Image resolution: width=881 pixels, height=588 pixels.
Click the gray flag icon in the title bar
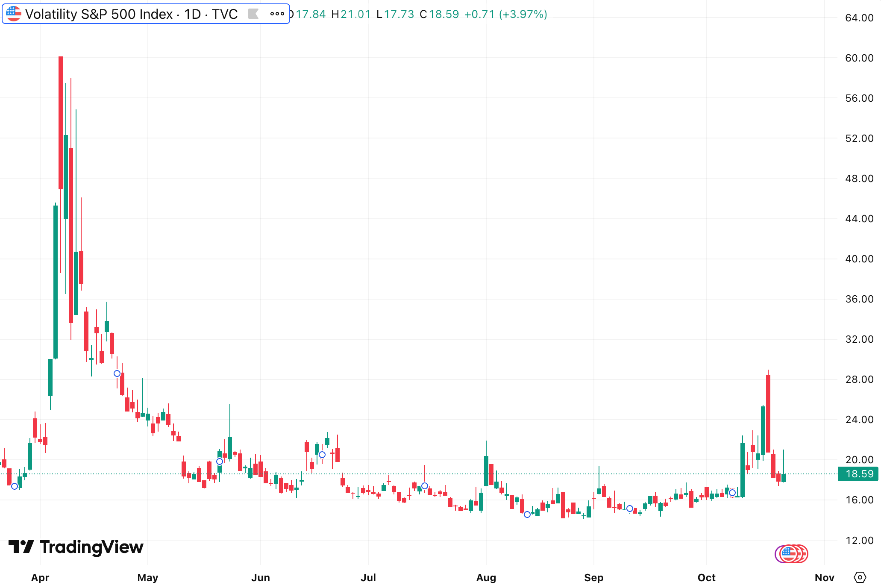tap(253, 14)
